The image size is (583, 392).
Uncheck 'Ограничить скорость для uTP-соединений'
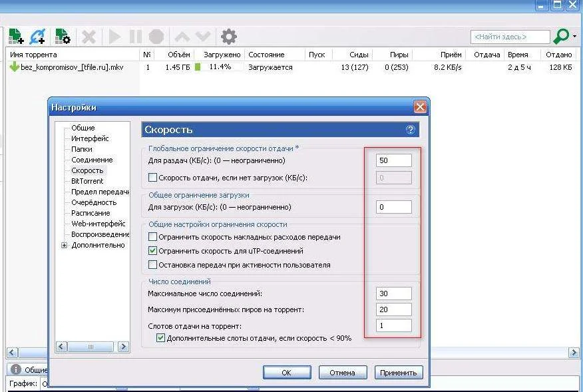click(x=152, y=251)
